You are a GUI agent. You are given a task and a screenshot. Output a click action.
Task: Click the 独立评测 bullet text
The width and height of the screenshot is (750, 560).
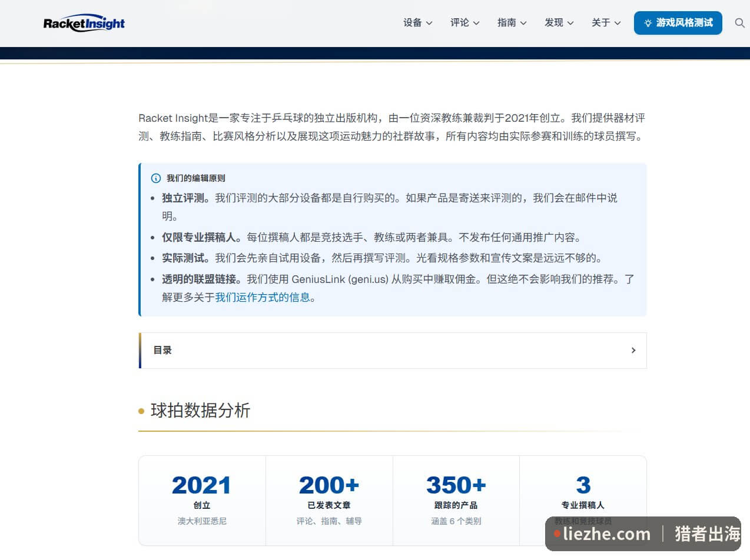186,198
